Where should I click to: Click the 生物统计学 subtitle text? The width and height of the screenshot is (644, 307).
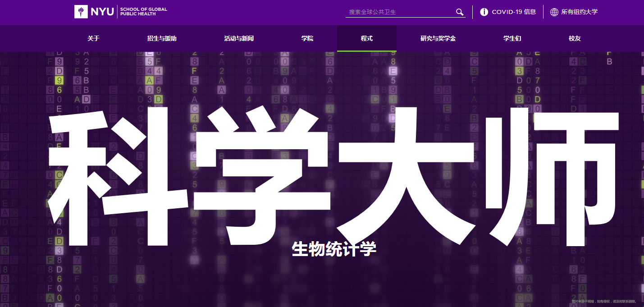(x=333, y=249)
